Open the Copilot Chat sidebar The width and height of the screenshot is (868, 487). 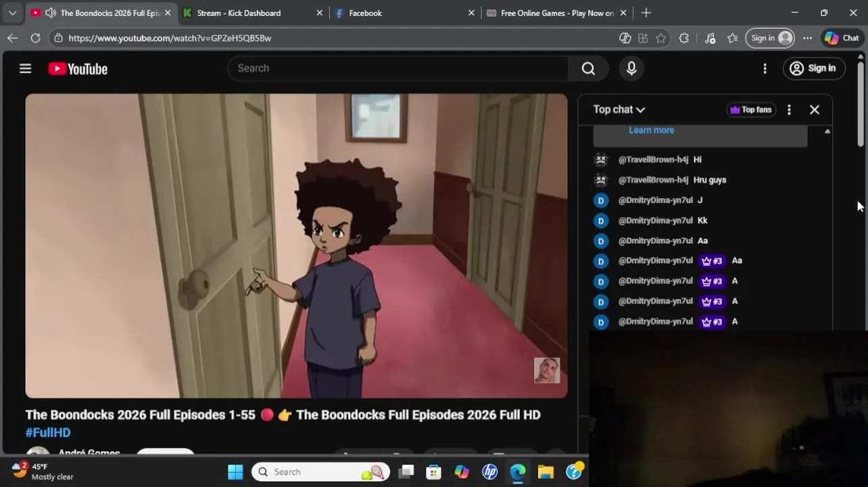coord(842,39)
